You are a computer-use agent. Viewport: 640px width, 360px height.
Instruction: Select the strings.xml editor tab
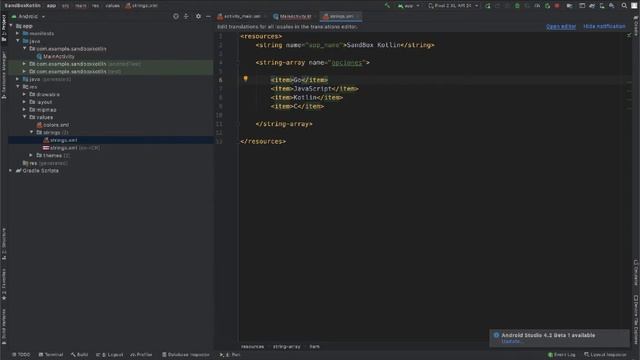coord(341,16)
